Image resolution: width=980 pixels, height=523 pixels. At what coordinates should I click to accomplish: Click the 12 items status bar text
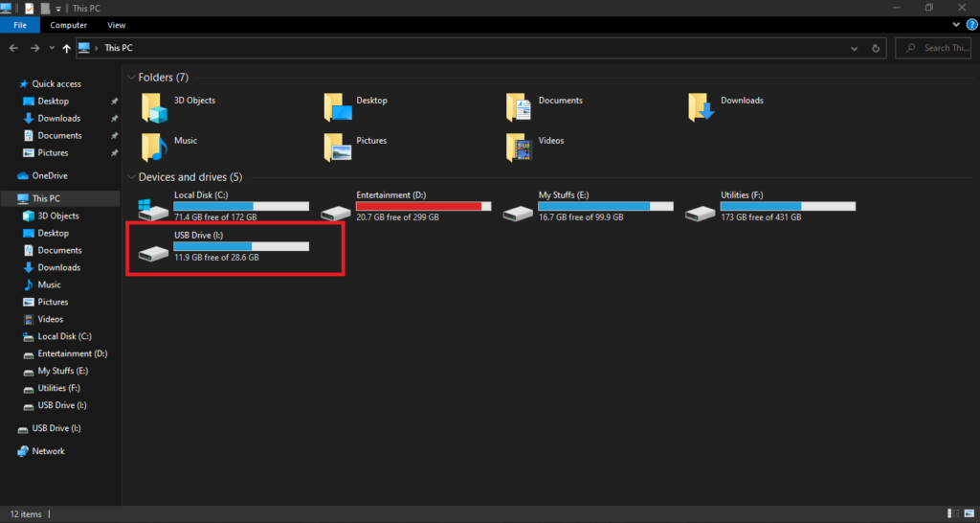pos(26,514)
